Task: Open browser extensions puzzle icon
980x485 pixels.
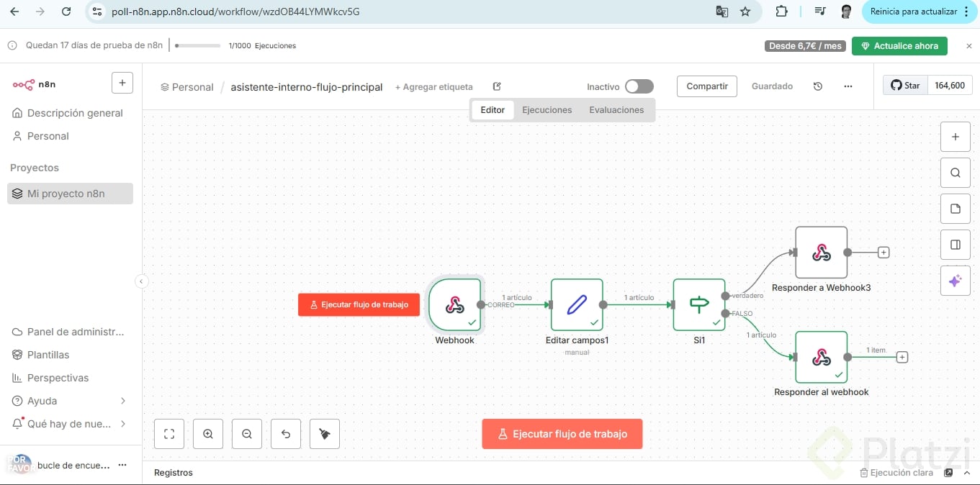Action: 781,12
